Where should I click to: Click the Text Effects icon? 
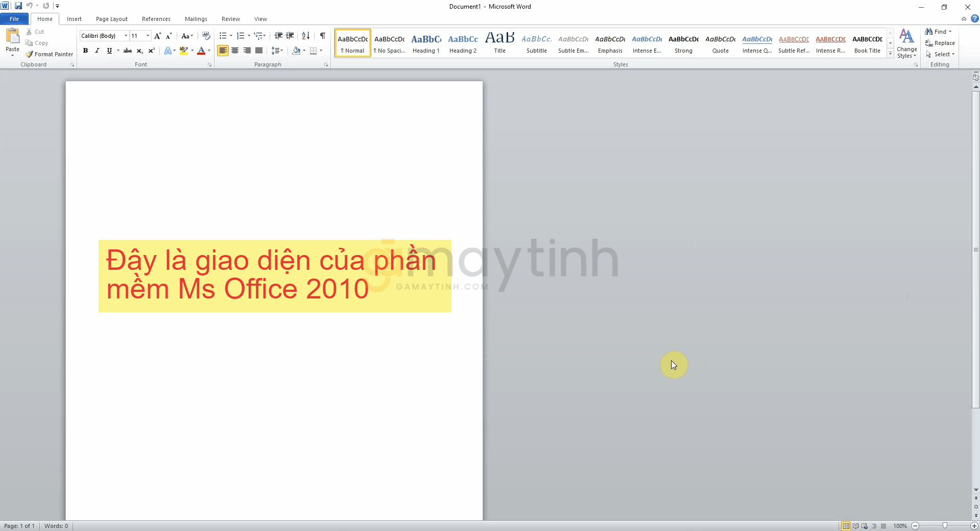168,51
